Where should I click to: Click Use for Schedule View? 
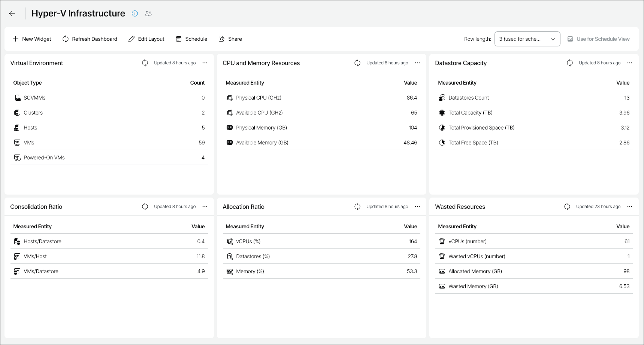tap(598, 39)
